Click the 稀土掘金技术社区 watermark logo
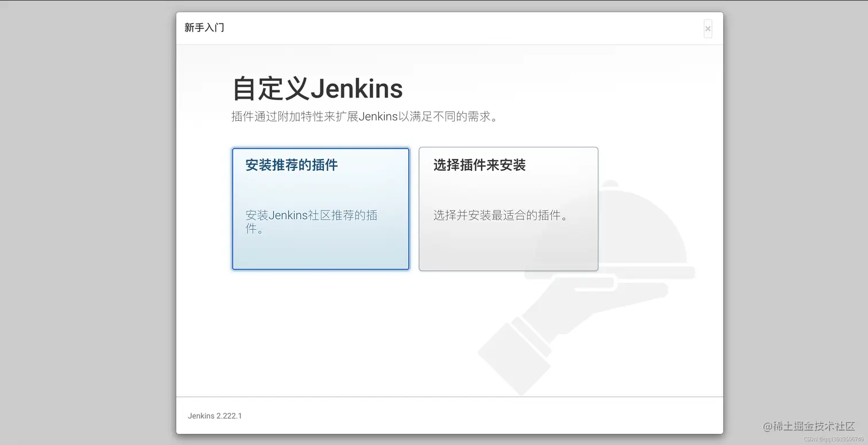This screenshot has height=445, width=868. 808,427
